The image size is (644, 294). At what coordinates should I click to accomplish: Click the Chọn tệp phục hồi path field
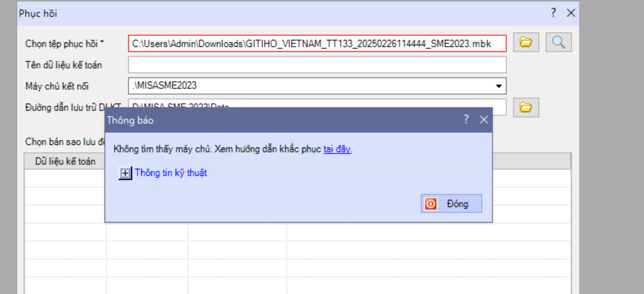click(317, 43)
